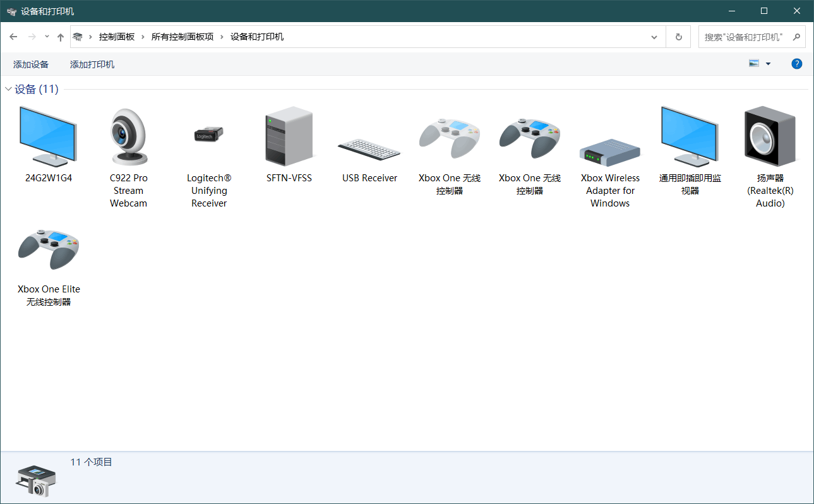Viewport: 814px width, 504px height.
Task: Expand the chevron before 控制面板 breadcrumb
Action: tap(91, 37)
